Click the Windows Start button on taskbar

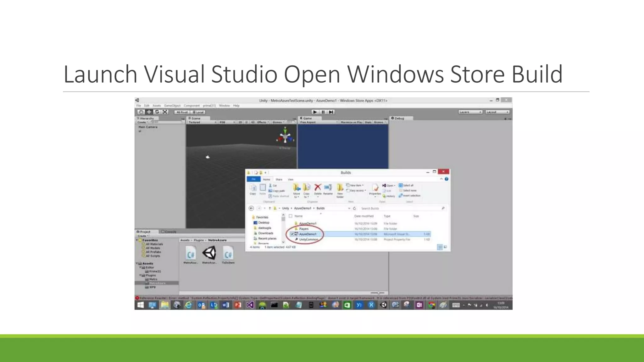point(141,305)
